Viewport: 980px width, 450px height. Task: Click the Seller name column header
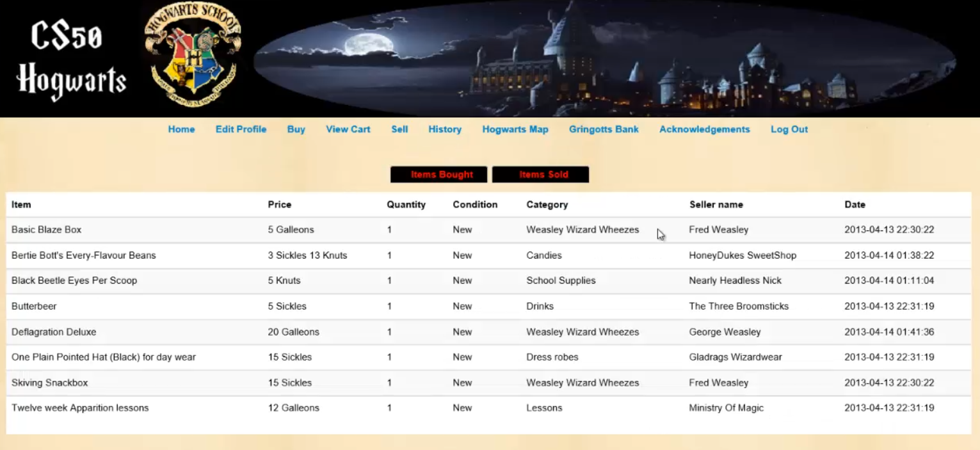click(x=716, y=205)
